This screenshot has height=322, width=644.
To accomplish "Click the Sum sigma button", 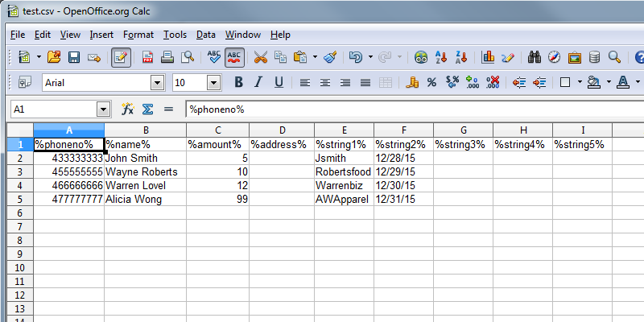I will (x=147, y=109).
